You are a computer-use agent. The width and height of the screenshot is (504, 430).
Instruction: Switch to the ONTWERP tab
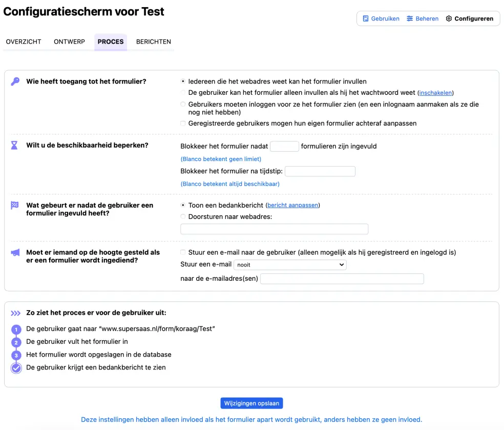pos(69,42)
